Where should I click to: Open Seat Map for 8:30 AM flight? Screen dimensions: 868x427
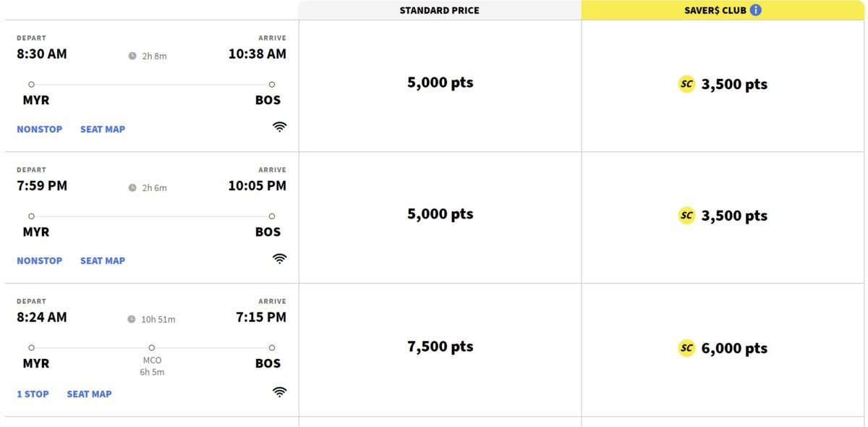[103, 129]
